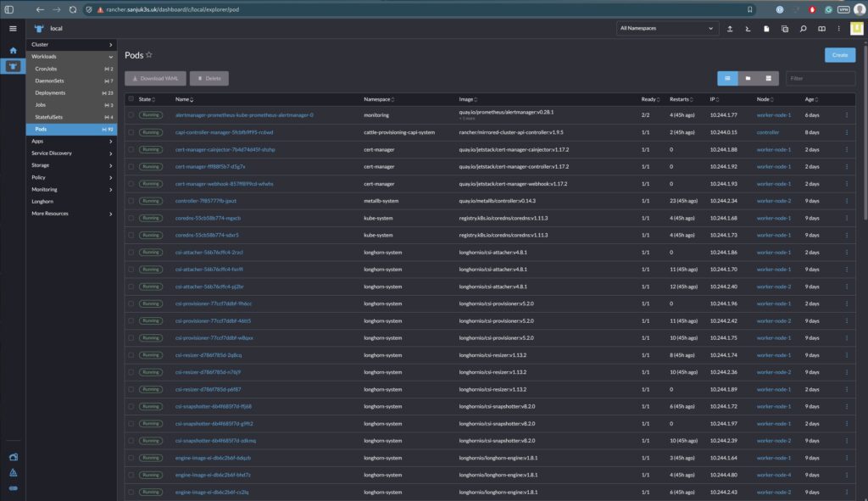Sort table by Age column
Screen dimensions: 868x501
click(811, 100)
